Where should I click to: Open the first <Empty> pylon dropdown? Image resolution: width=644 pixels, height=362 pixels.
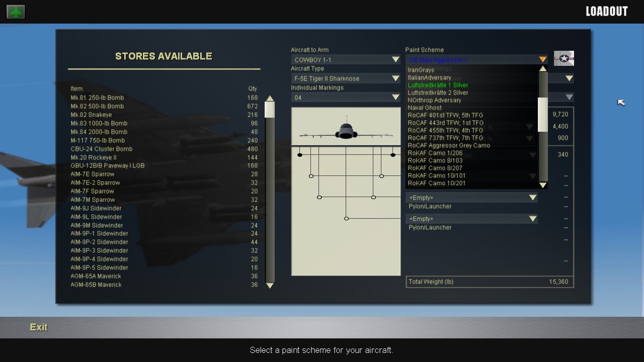(x=471, y=198)
